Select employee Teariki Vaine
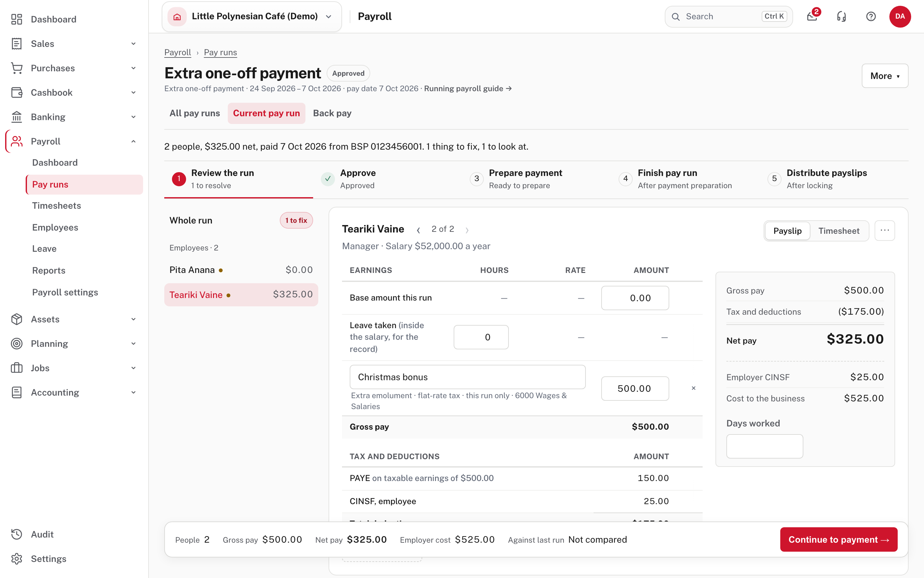Screen dimensions: 924x578 coord(241,295)
